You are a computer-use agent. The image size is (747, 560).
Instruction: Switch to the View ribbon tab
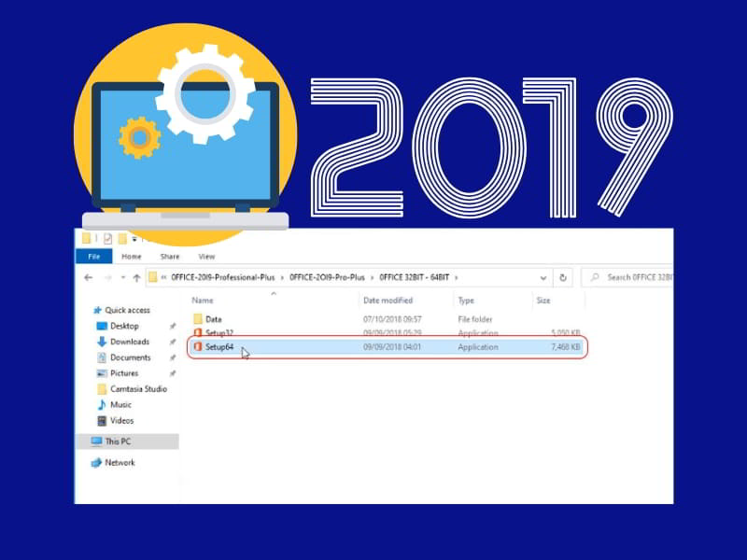[206, 257]
